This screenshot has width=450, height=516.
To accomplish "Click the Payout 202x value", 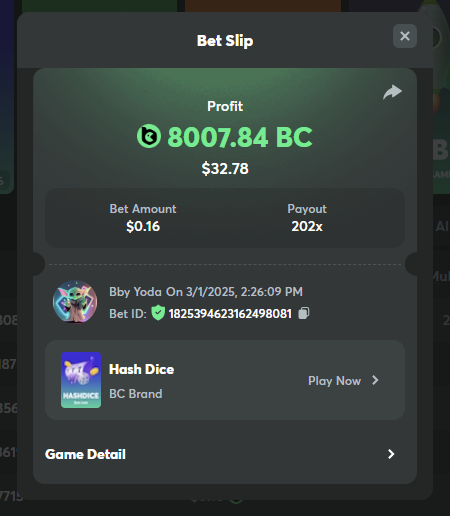I will (x=307, y=227).
